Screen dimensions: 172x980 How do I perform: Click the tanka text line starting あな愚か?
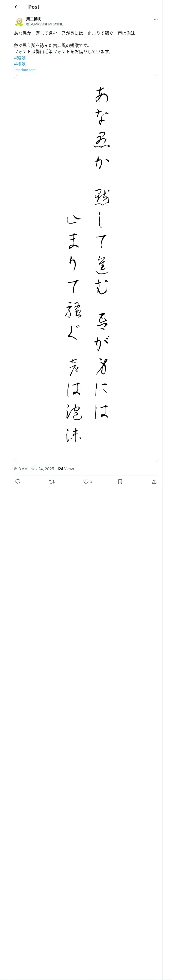tap(74, 34)
